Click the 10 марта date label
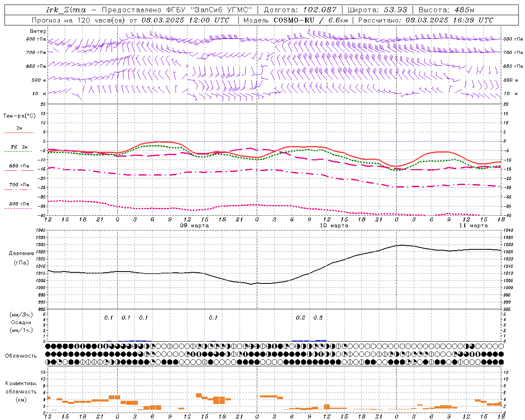Image resolution: width=525 pixels, height=420 pixels. coord(334,226)
